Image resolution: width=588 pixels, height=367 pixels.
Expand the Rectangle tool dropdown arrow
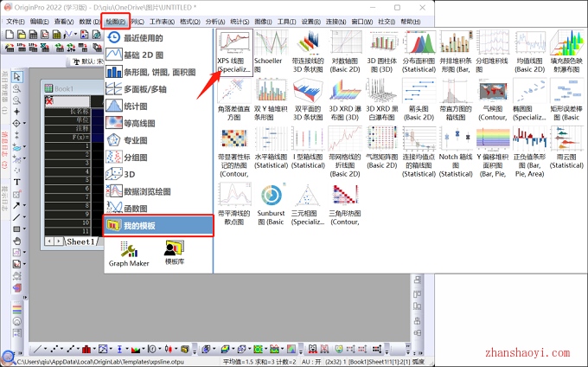[25, 229]
